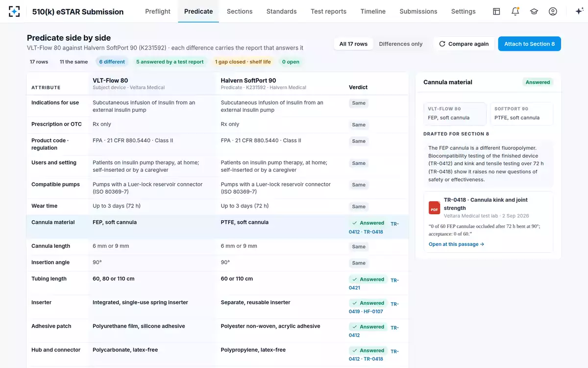Image resolution: width=588 pixels, height=368 pixels.
Task: Open the layout panel icon
Action: pyautogui.click(x=496, y=11)
